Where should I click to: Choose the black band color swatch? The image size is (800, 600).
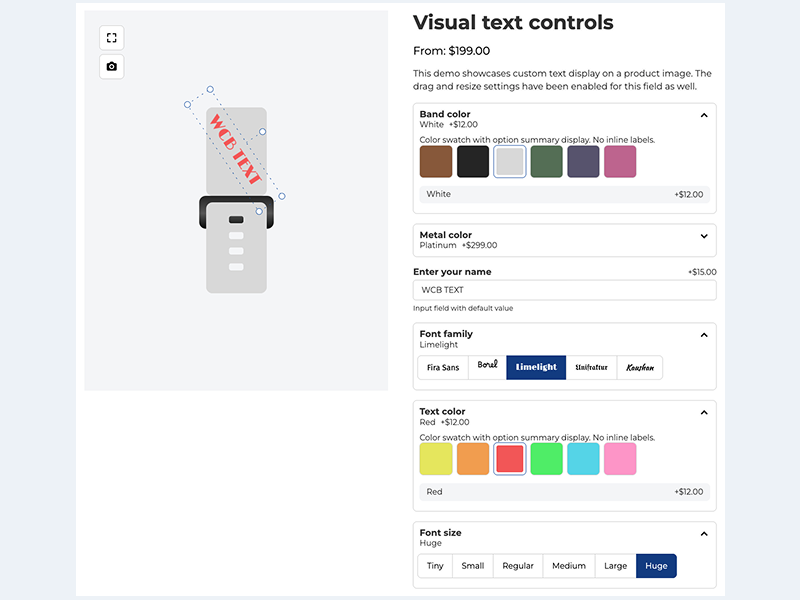click(473, 162)
